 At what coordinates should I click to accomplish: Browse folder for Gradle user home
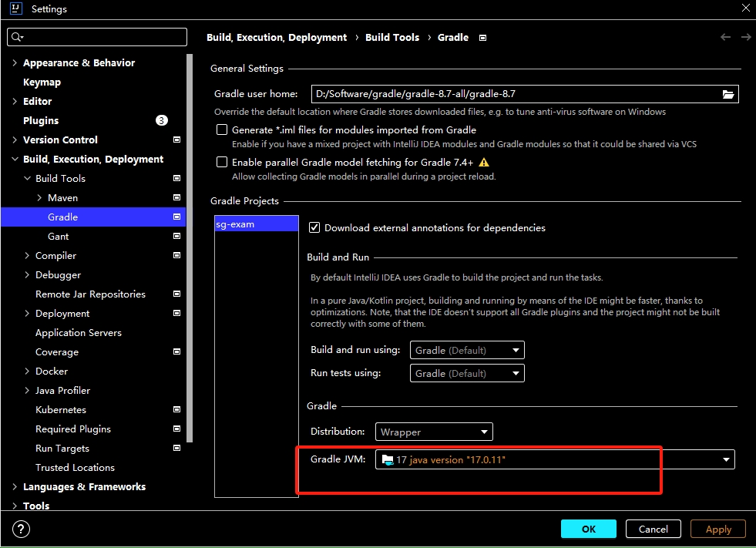pyautogui.click(x=728, y=94)
